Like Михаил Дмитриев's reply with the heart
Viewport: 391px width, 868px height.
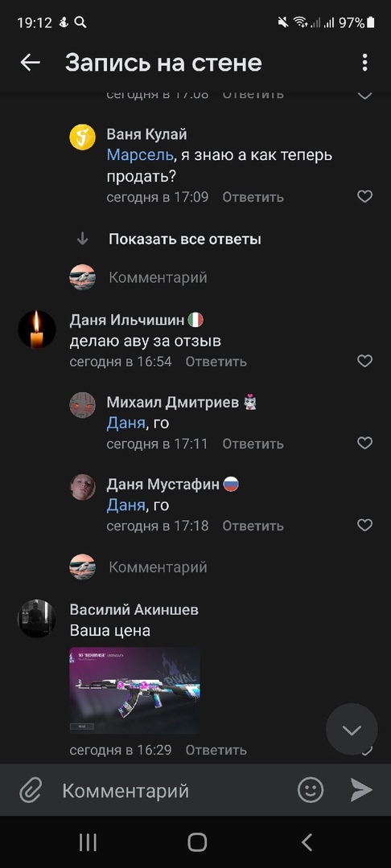point(364,443)
